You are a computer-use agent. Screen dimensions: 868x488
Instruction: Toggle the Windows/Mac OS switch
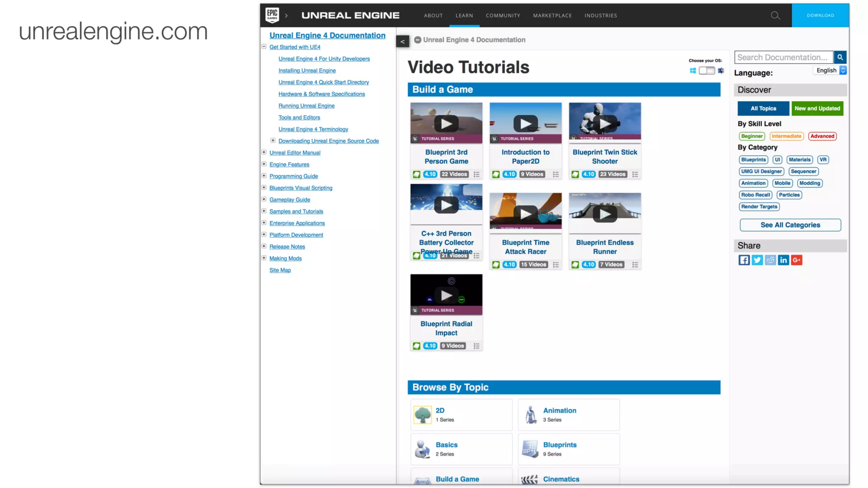(x=707, y=71)
